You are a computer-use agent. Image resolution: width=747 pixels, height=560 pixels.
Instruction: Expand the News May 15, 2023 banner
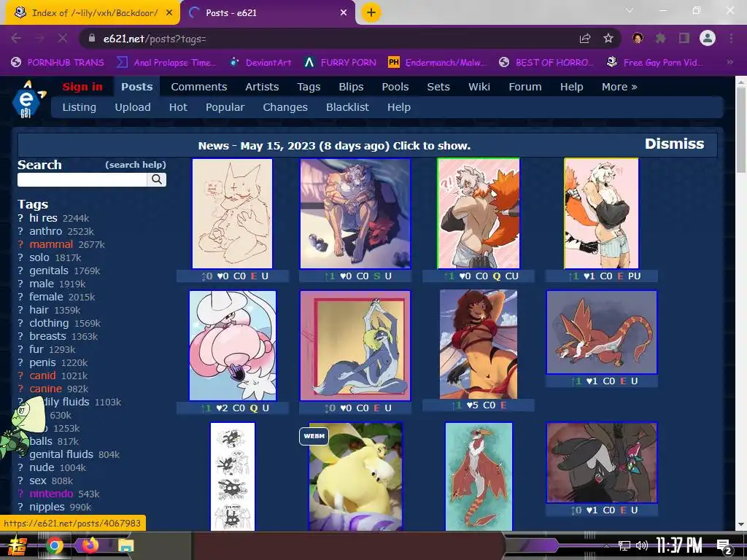point(334,146)
